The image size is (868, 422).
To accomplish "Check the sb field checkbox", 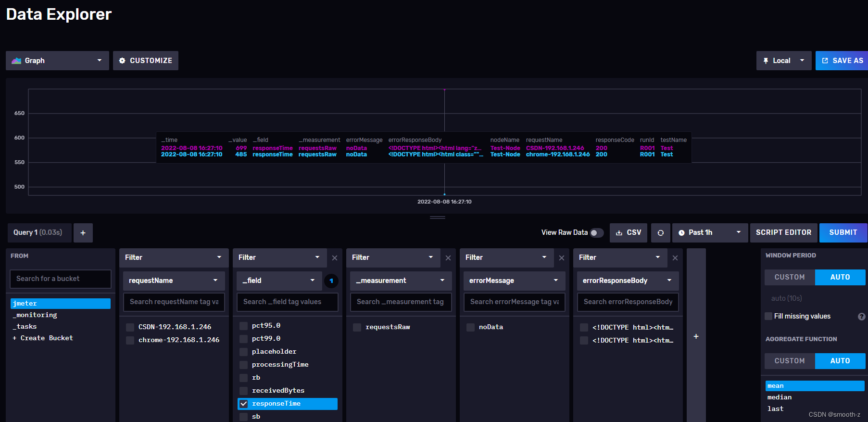I will pos(243,417).
